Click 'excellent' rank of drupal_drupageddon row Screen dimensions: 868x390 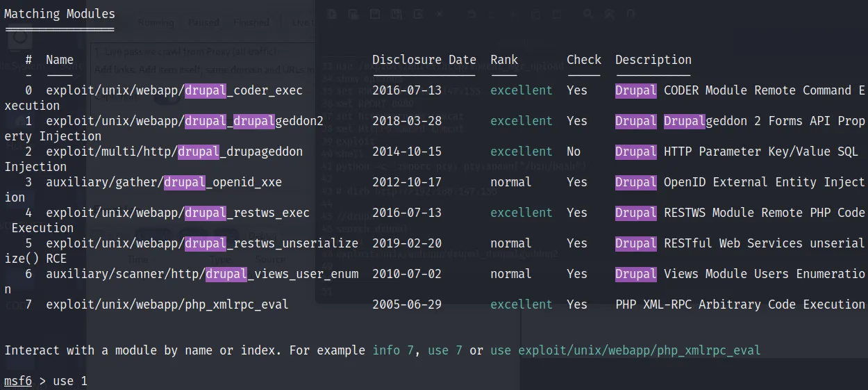[x=521, y=152]
